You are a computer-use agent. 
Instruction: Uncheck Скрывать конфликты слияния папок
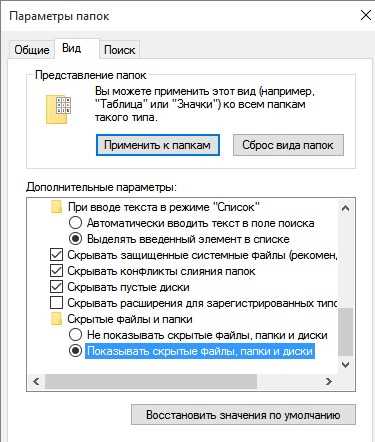coord(56,271)
